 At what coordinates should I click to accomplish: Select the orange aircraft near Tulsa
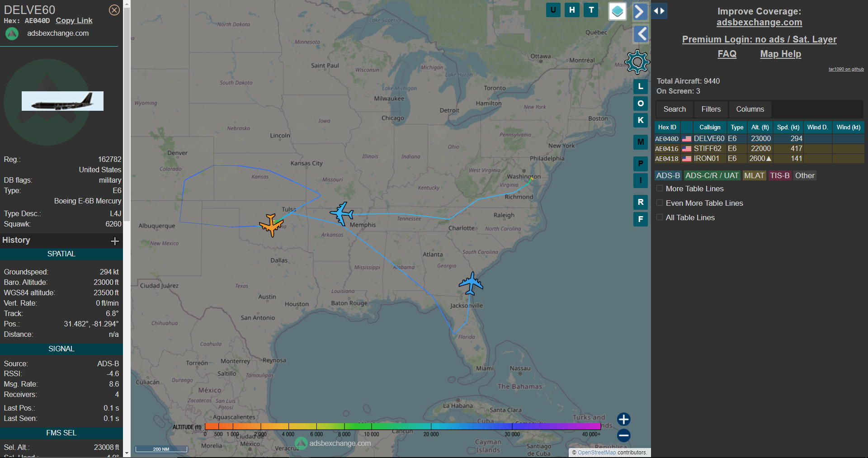(x=271, y=225)
